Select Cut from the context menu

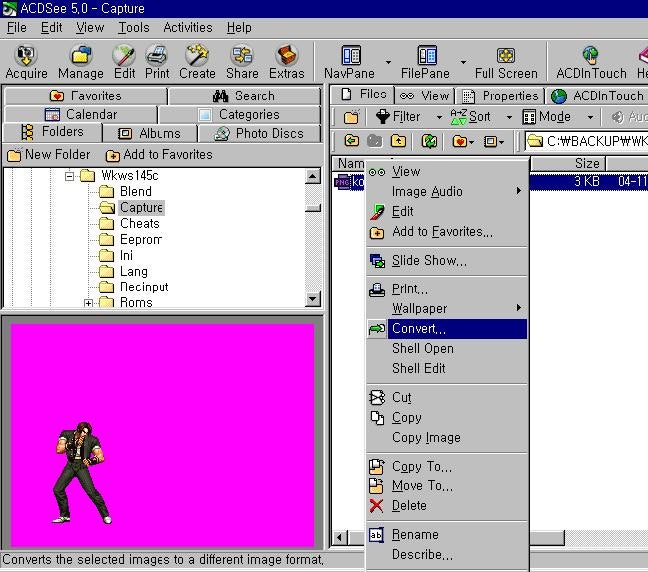tap(447, 398)
